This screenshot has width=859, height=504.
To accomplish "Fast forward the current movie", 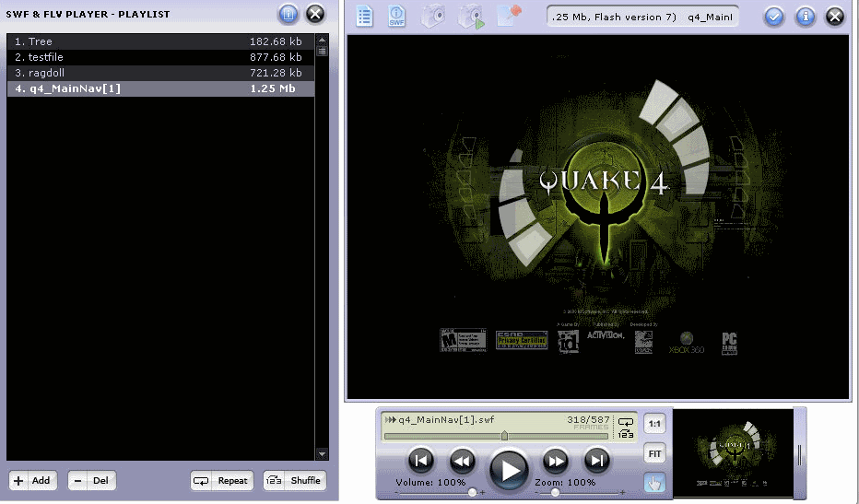I will [556, 461].
